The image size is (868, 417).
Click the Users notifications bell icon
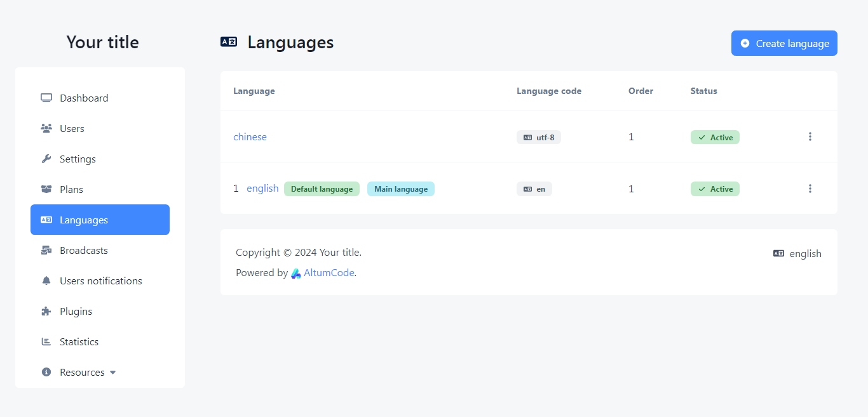(x=46, y=281)
